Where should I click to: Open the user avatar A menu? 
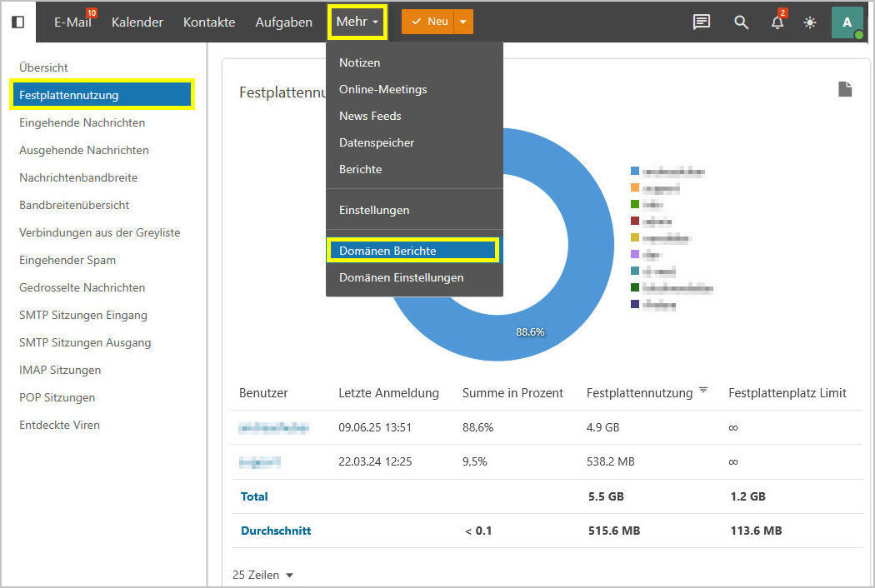coord(847,22)
